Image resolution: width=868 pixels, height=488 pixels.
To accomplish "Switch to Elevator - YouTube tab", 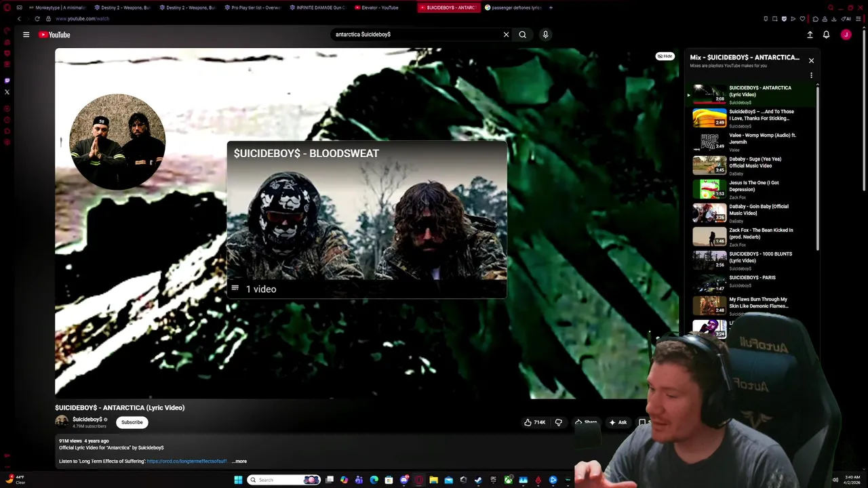I will pos(382,7).
